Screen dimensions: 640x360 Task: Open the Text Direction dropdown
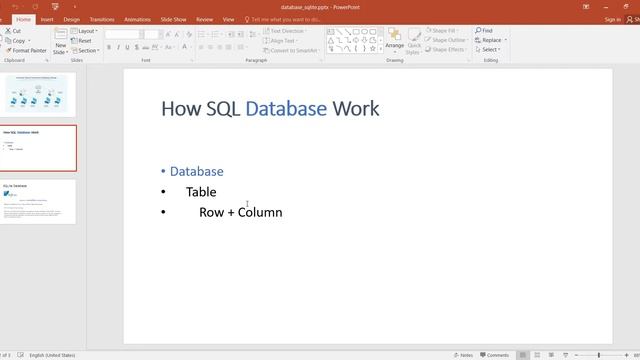[285, 31]
